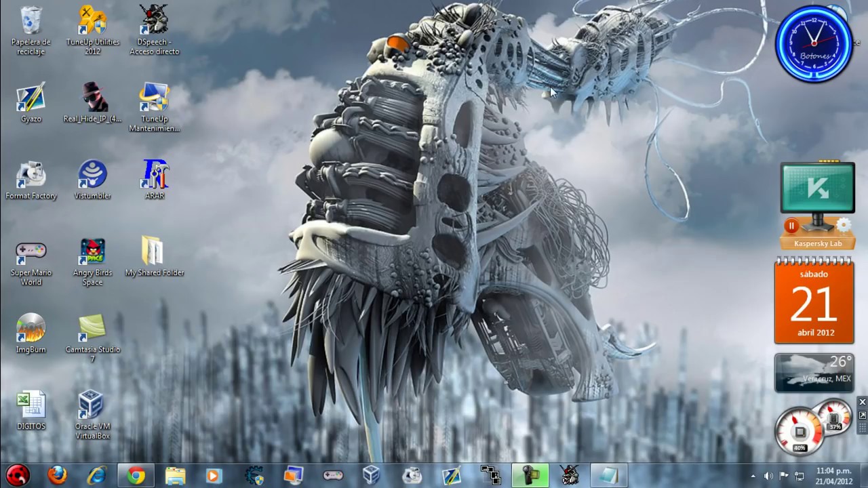Select the Vistumbler desktop shortcut
The height and width of the screenshot is (488, 868).
[x=93, y=180]
